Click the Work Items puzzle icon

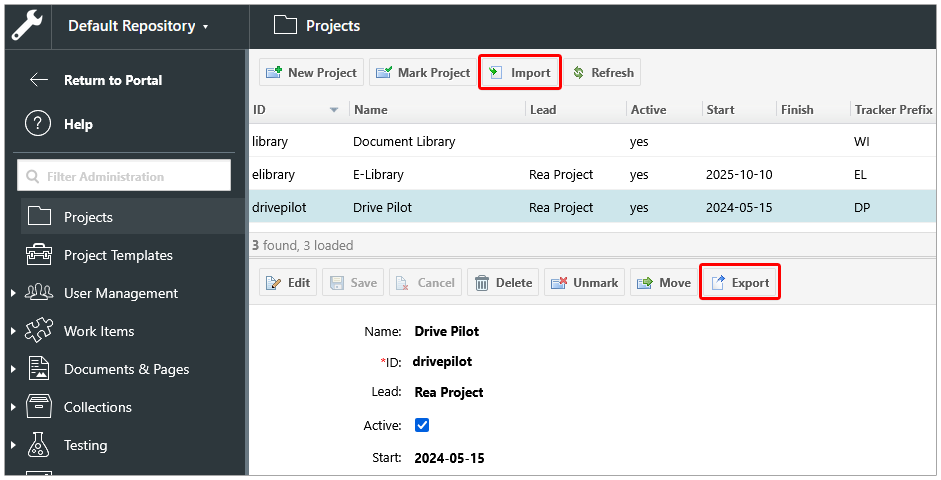click(39, 331)
